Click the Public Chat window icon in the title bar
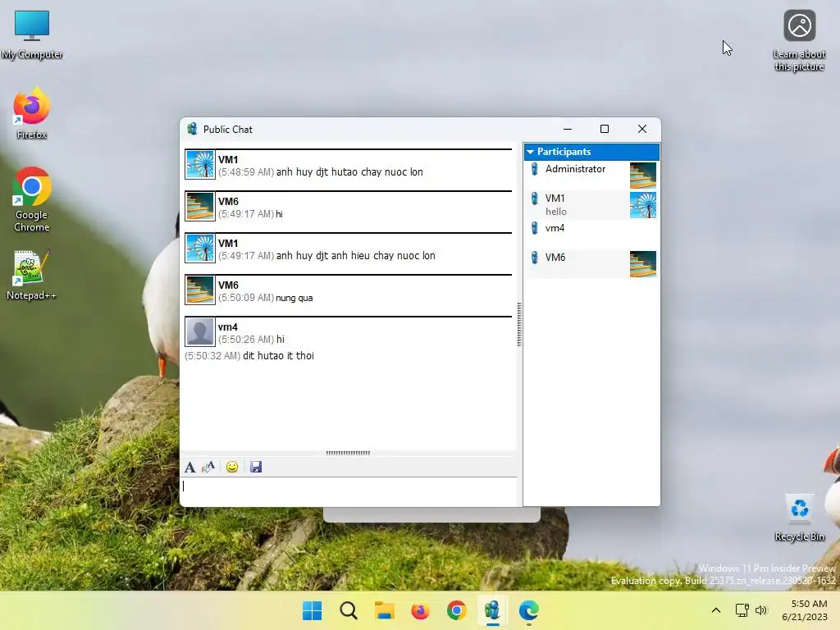This screenshot has height=630, width=840. click(x=192, y=129)
